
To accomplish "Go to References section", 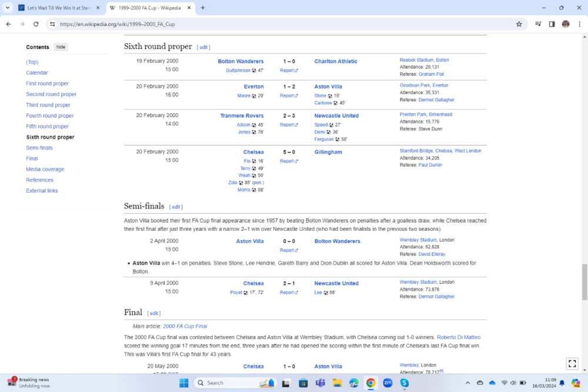I will pyautogui.click(x=40, y=180).
